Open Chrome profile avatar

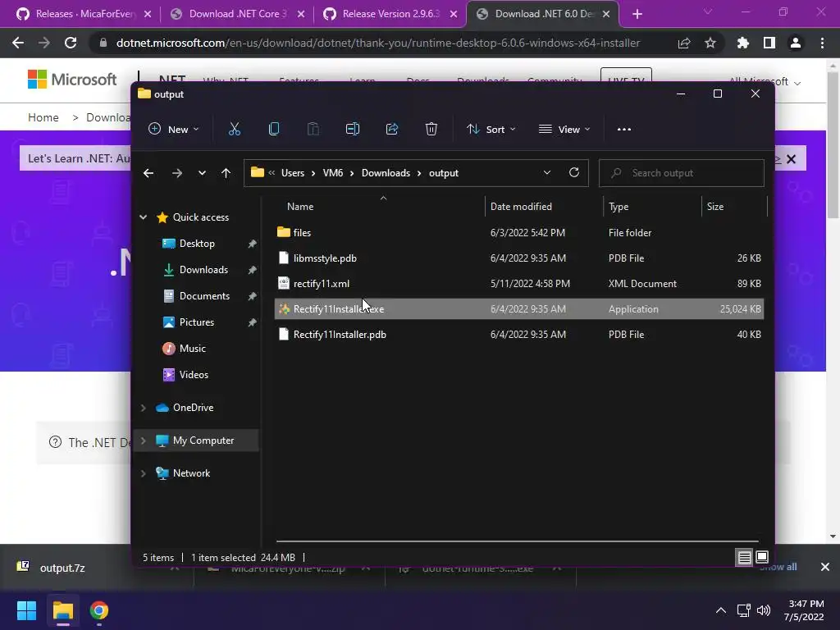(x=796, y=43)
